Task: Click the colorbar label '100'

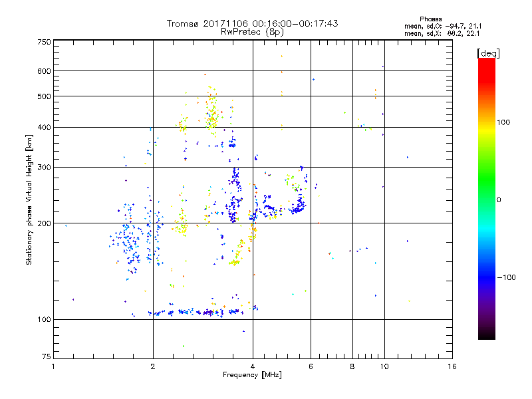Action: click(503, 122)
